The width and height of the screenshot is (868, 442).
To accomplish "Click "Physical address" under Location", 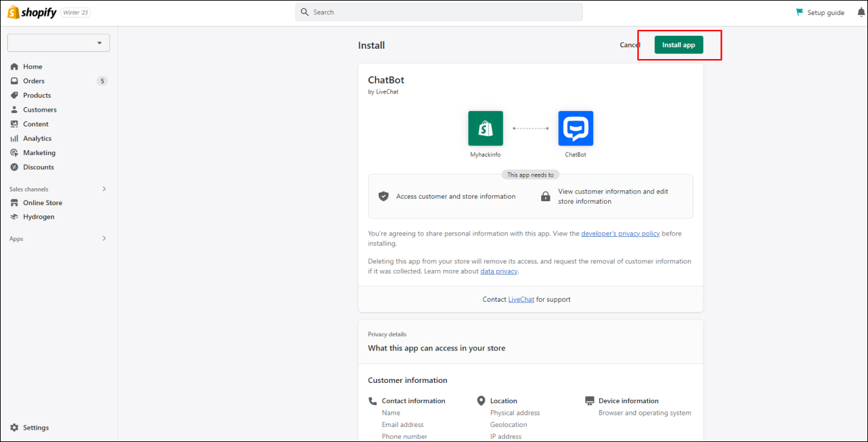I will 515,413.
